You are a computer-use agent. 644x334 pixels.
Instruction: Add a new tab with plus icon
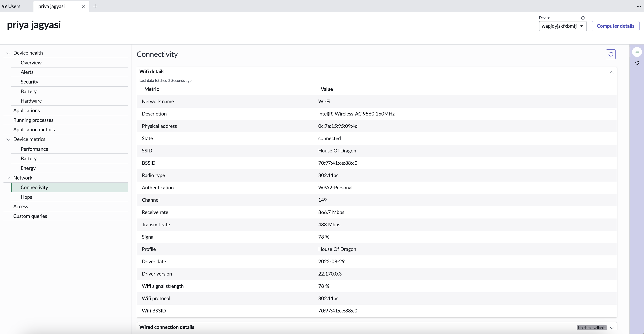tap(95, 6)
